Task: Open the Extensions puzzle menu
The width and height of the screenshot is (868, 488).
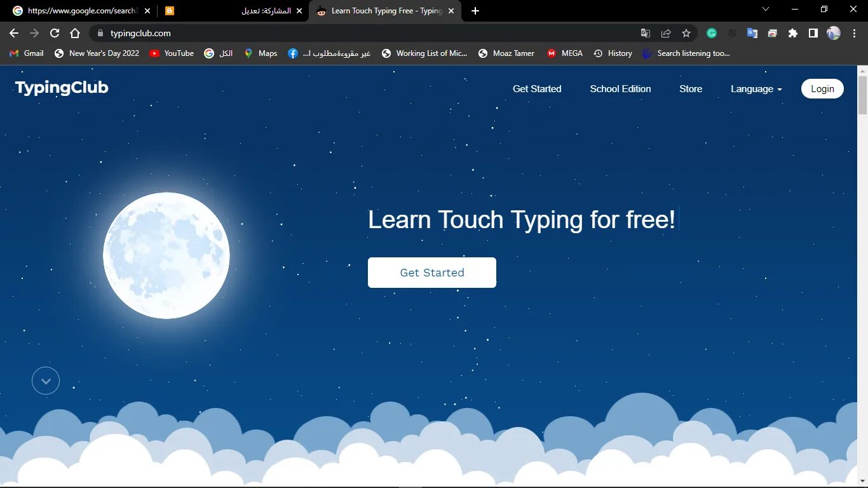Action: click(793, 33)
